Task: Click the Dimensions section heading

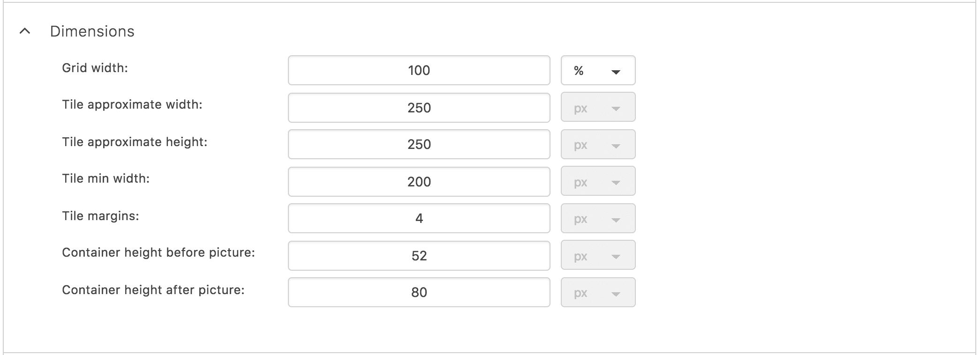Action: [x=92, y=31]
